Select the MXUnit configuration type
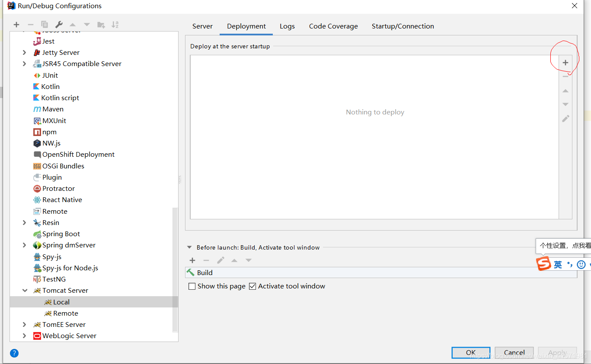Screen dimensions: 591x364 click(50, 120)
